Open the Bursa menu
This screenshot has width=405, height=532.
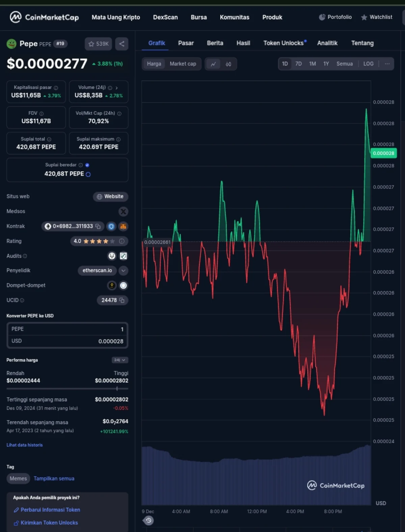(199, 17)
